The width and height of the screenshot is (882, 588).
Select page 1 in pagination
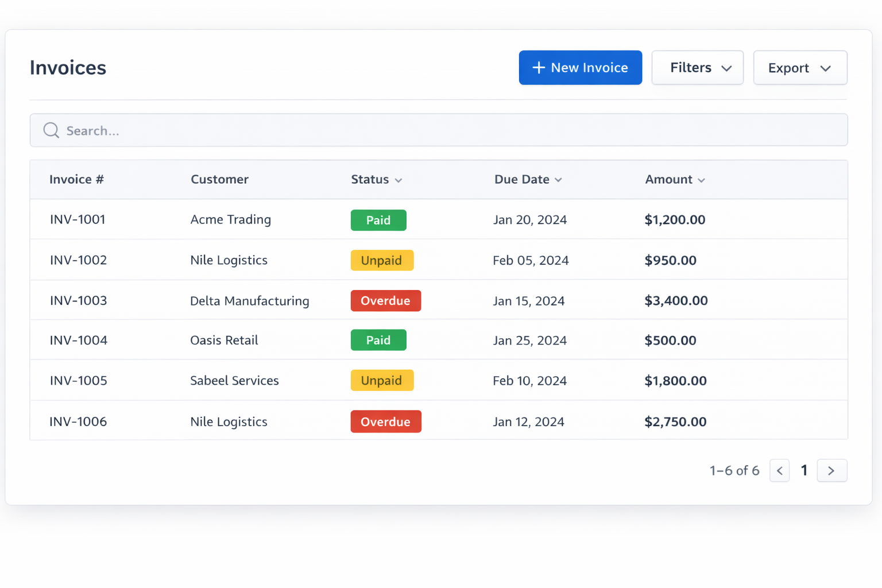click(x=804, y=470)
